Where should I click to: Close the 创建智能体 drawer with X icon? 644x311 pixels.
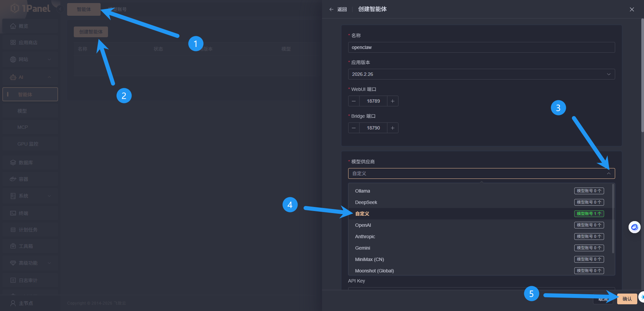point(632,9)
